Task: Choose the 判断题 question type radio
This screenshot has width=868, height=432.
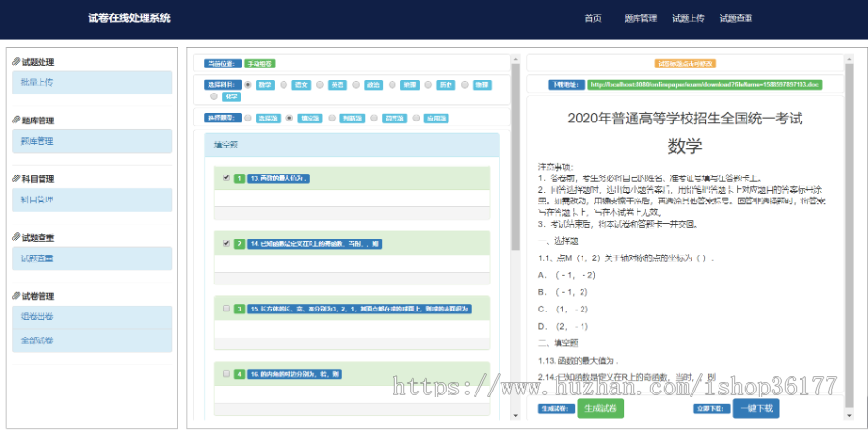Action: [x=331, y=118]
